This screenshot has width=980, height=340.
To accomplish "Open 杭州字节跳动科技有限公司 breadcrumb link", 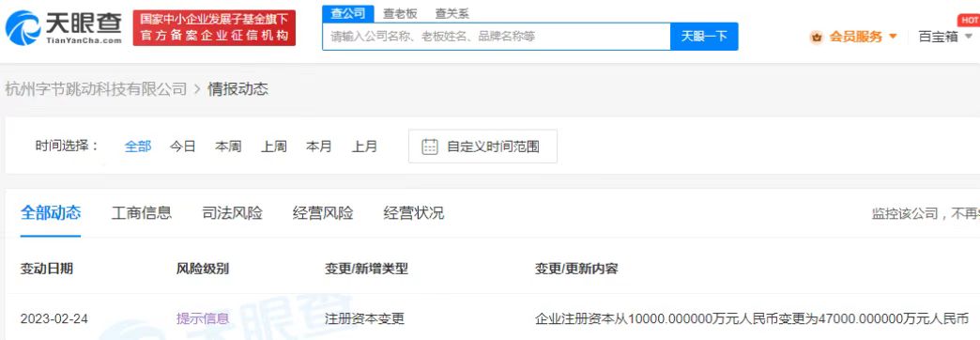I will click(x=97, y=88).
